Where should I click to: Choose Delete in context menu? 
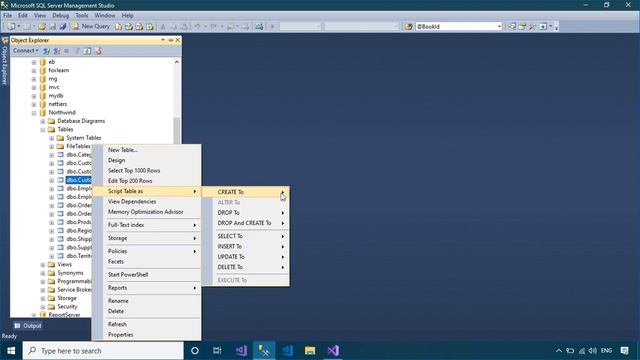click(147, 311)
